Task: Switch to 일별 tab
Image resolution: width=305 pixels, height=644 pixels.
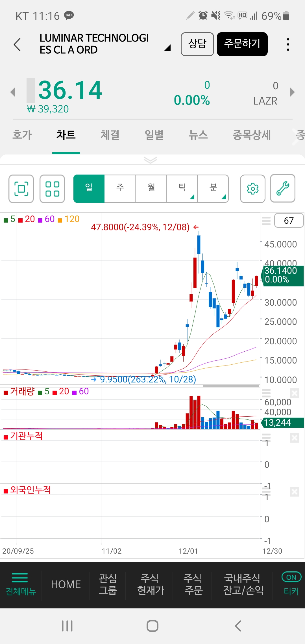Action: (154, 135)
